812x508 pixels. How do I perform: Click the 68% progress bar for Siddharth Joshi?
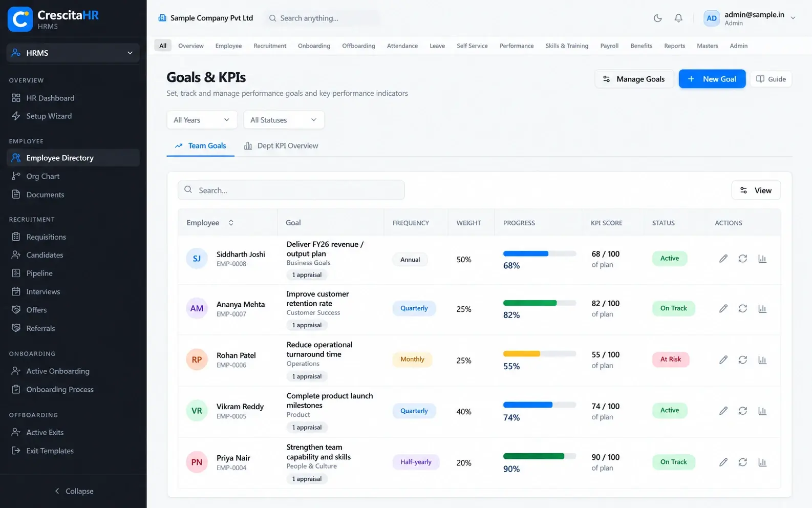(540, 253)
